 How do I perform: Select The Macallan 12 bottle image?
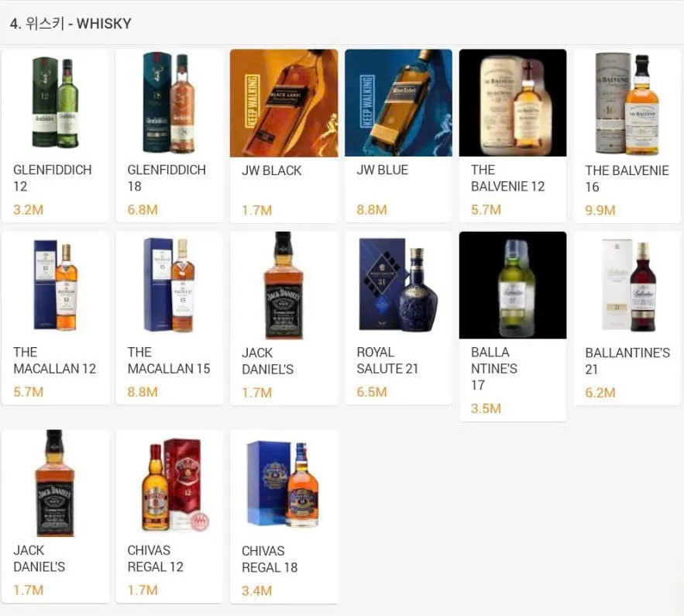coord(55,285)
